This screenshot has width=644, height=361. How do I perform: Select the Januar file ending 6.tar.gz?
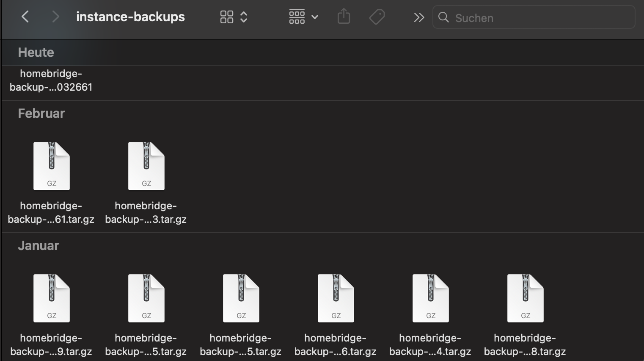point(336,298)
